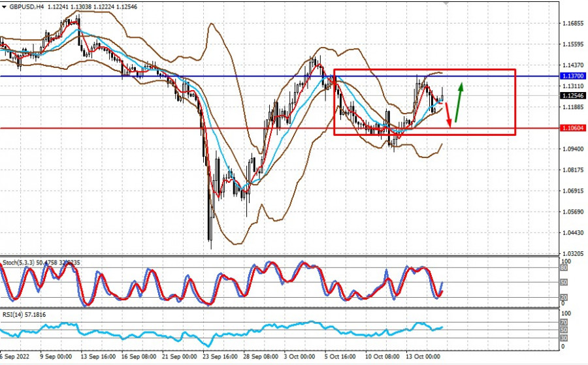
Task: Click the 1.08175 price axis label
Action: tap(573, 170)
